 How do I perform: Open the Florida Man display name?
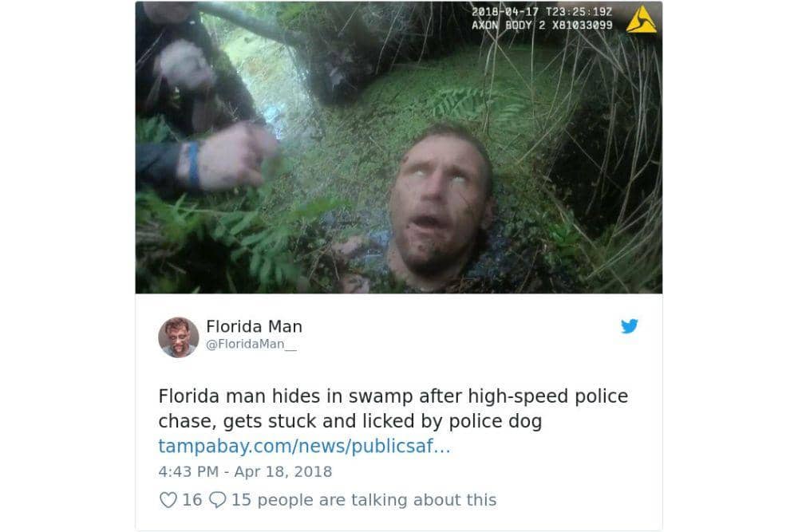pos(254,326)
